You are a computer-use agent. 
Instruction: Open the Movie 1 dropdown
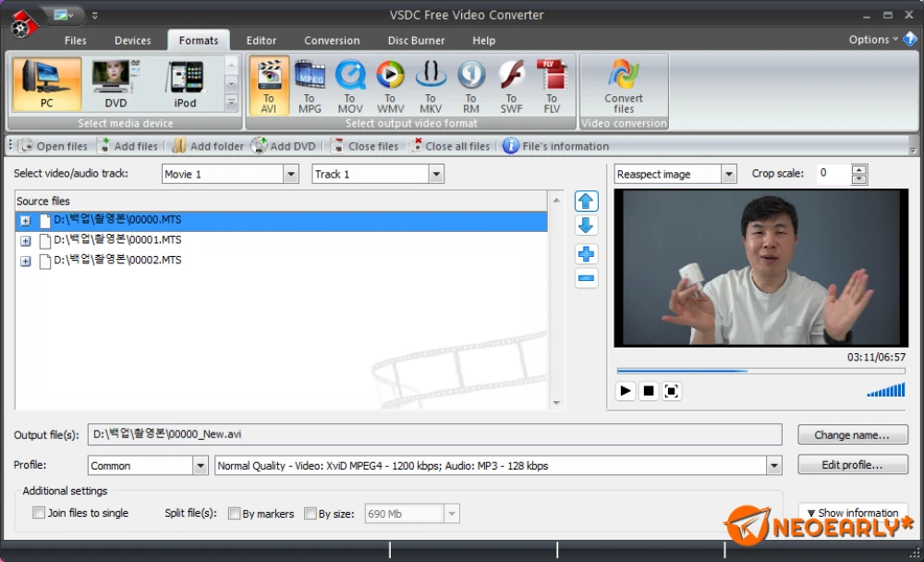[291, 174]
